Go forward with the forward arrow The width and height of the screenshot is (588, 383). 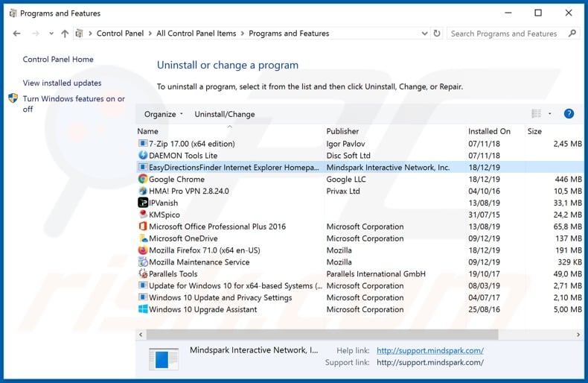(x=36, y=34)
